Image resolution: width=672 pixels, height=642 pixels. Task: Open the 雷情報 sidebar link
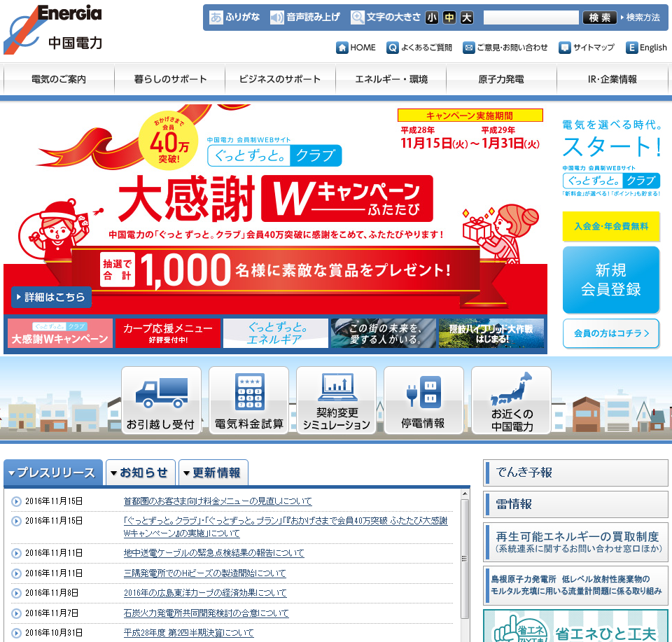coord(575,504)
